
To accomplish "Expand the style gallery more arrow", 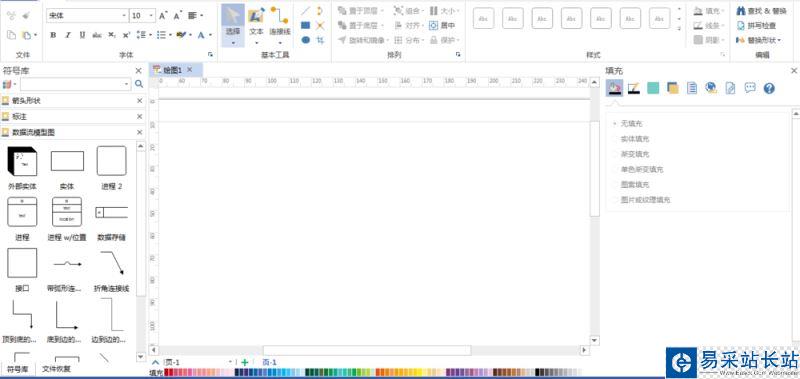I will click(679, 29).
